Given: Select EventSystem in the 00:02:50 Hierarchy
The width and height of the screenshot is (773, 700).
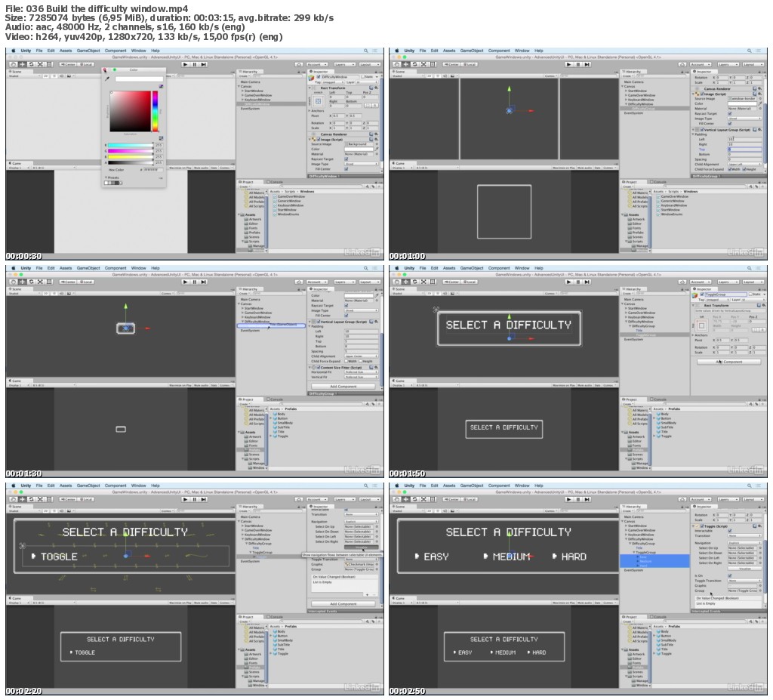Looking at the screenshot, I should [x=633, y=570].
